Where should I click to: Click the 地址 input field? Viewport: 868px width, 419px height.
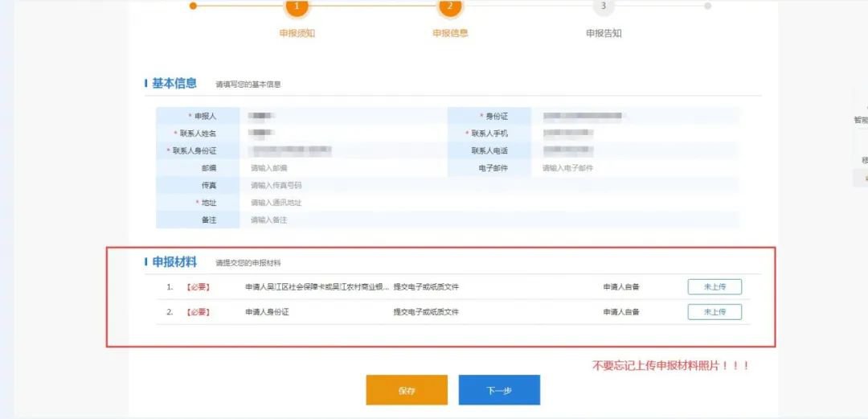(489, 203)
